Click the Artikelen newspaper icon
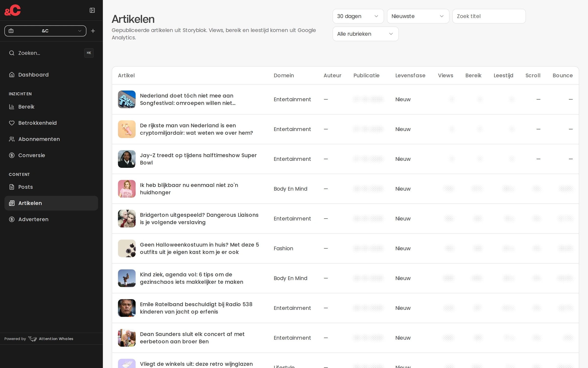Screen dimensions: 588x368 coord(12,203)
